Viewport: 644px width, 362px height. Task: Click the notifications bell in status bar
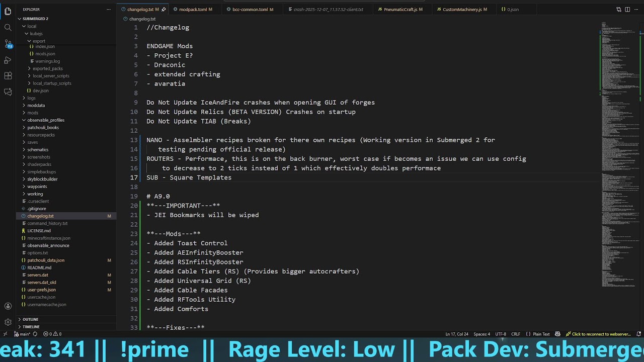point(639,334)
